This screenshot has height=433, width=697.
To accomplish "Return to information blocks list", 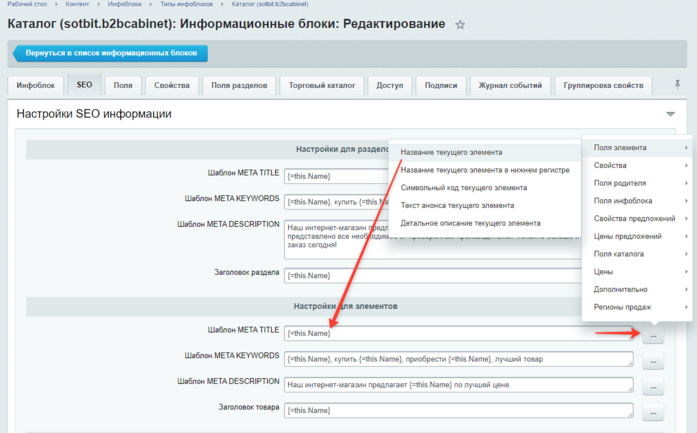I will [x=110, y=53].
